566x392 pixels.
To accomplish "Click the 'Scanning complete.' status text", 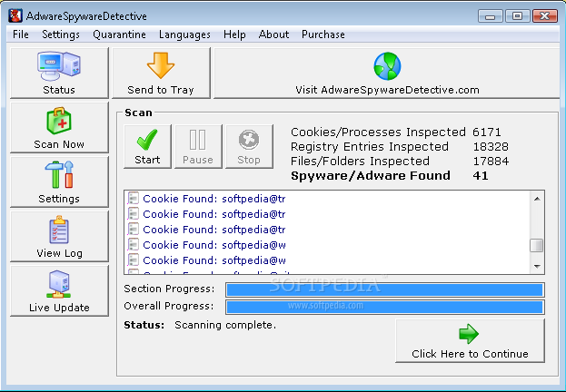I will coord(225,325).
